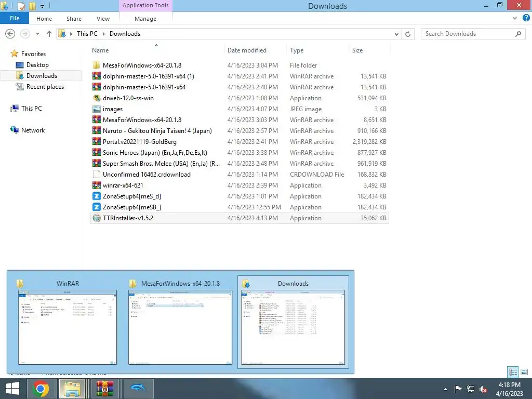
Task: Switch to Details view layout icon
Action: tap(513, 372)
